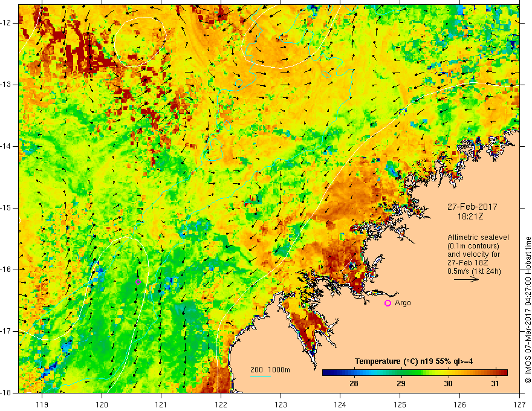Click the color bar value 29
This screenshot has height=411, width=532.
[x=401, y=384]
